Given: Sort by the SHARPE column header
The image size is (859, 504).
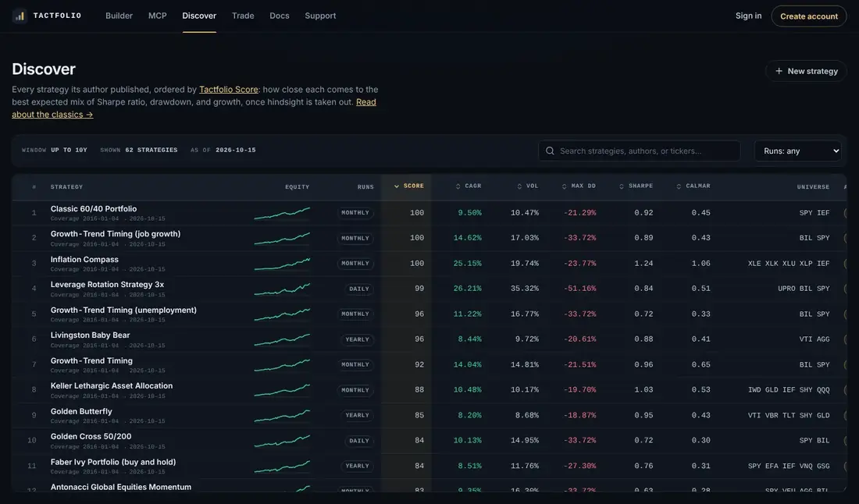Looking at the screenshot, I should click(636, 186).
